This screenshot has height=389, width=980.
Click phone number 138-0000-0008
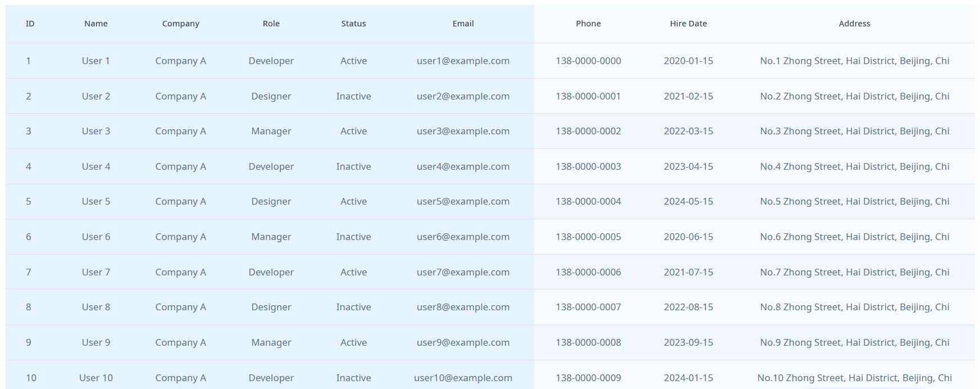tap(589, 342)
